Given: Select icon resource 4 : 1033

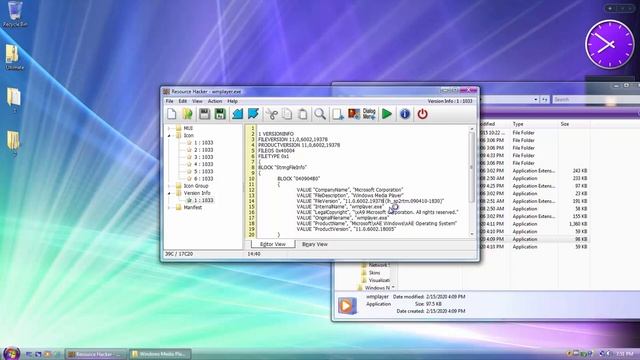Looking at the screenshot, I should point(200,164).
